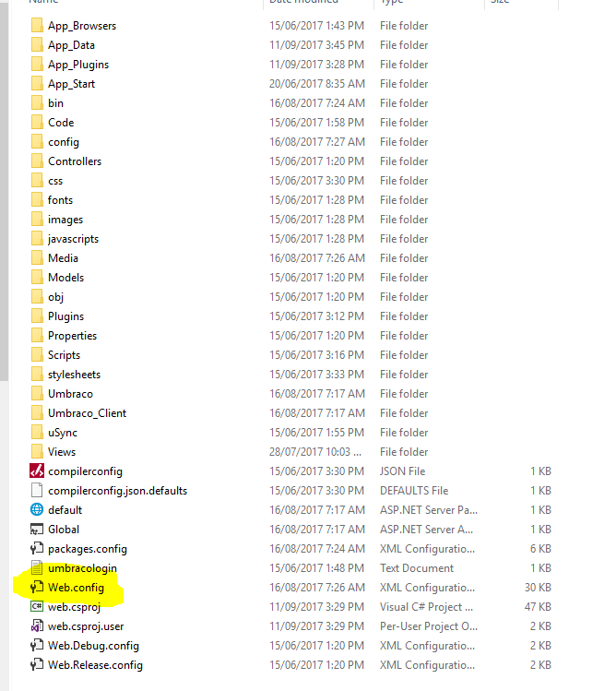Select the web.csproj file name
Viewport: 616px width, 691px height.
point(74,607)
